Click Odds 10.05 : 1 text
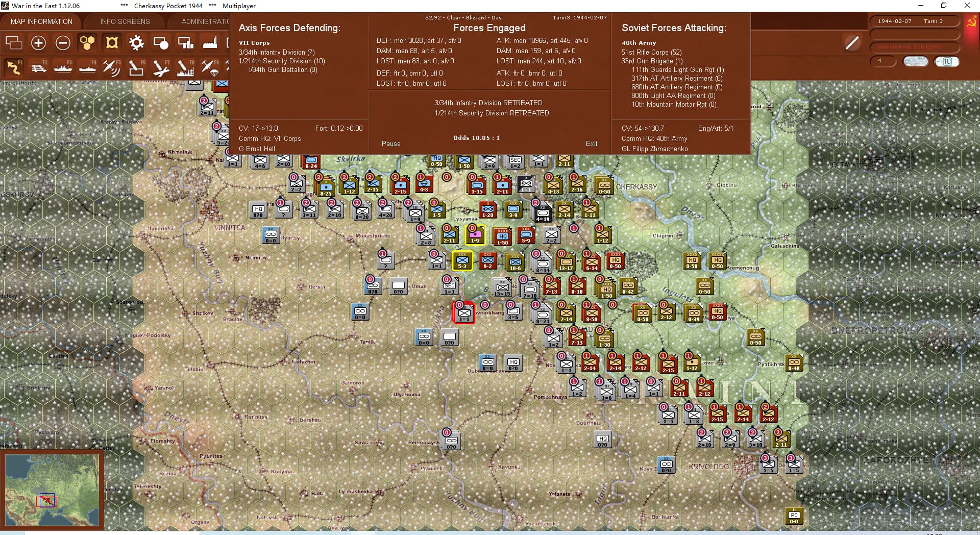The width and height of the screenshot is (980, 535). point(476,138)
